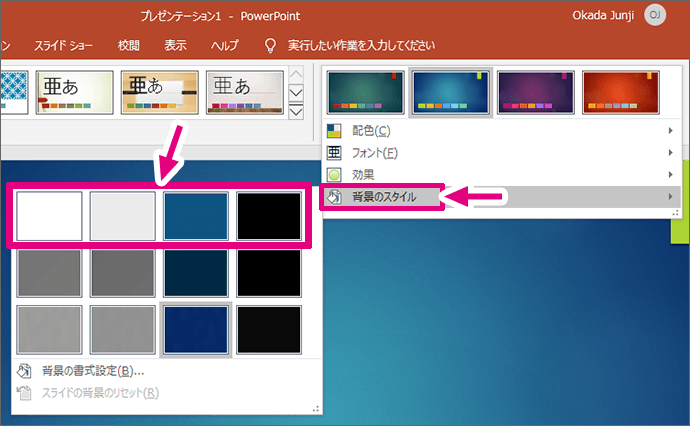Image resolution: width=690 pixels, height=426 pixels.
Task: Click スライドの背景のリセット(R) entry
Action: [166, 393]
